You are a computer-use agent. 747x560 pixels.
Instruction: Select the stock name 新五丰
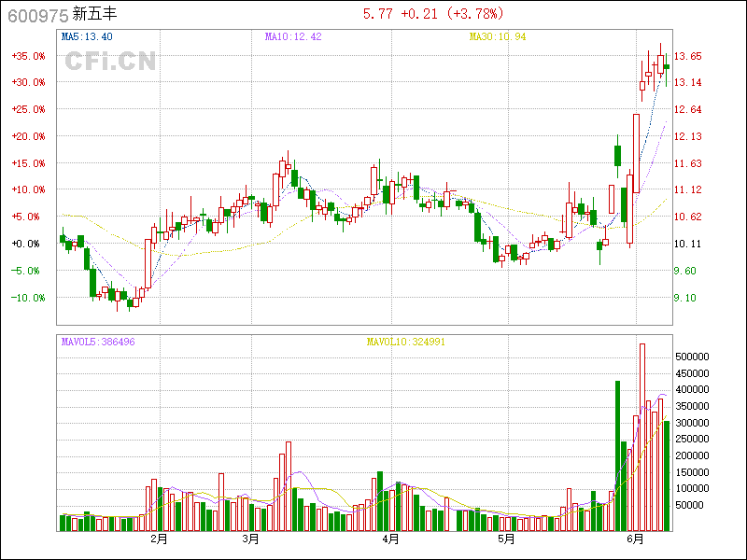pos(94,15)
